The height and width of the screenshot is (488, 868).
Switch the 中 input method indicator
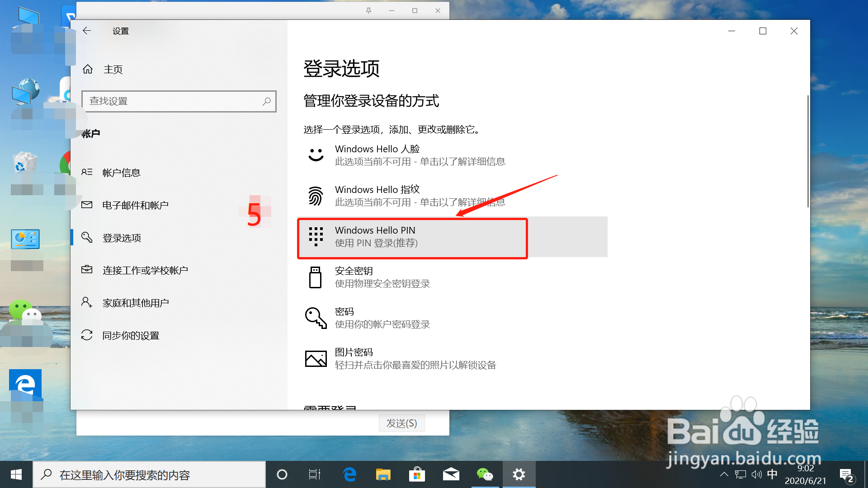[772, 474]
